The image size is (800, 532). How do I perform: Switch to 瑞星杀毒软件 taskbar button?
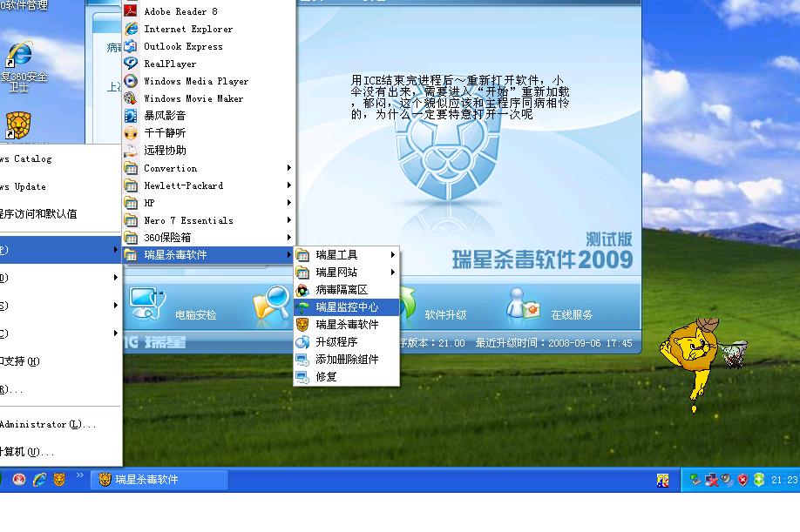coord(159,480)
